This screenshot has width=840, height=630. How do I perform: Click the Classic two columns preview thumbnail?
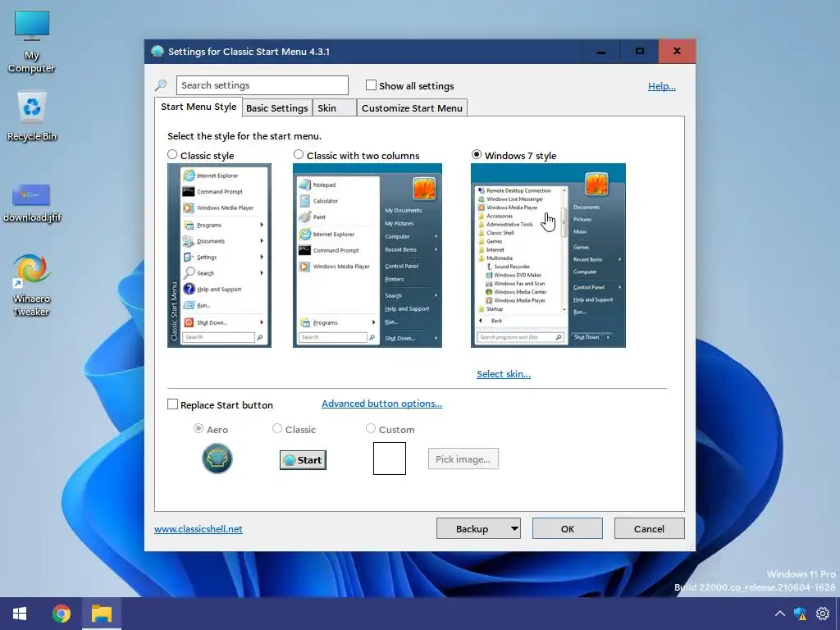(x=367, y=256)
